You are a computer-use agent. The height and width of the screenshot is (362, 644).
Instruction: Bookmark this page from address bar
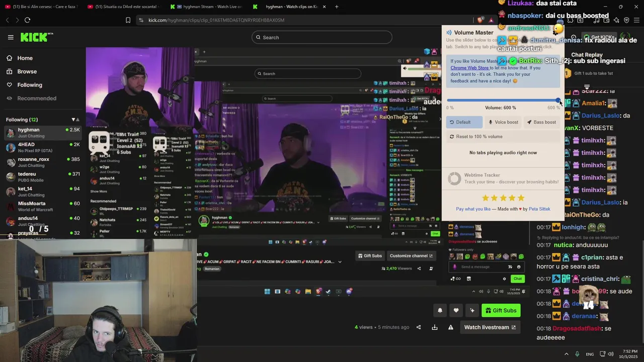tap(128, 20)
